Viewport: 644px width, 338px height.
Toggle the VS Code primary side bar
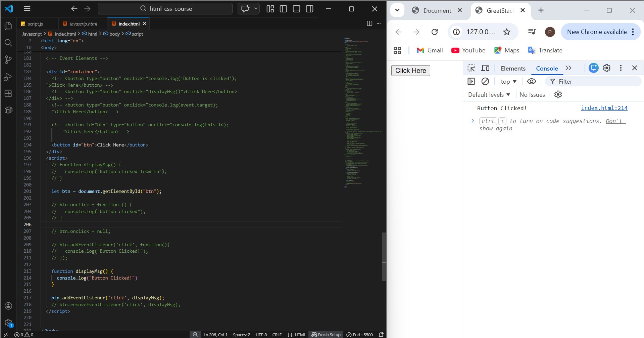pos(283,9)
